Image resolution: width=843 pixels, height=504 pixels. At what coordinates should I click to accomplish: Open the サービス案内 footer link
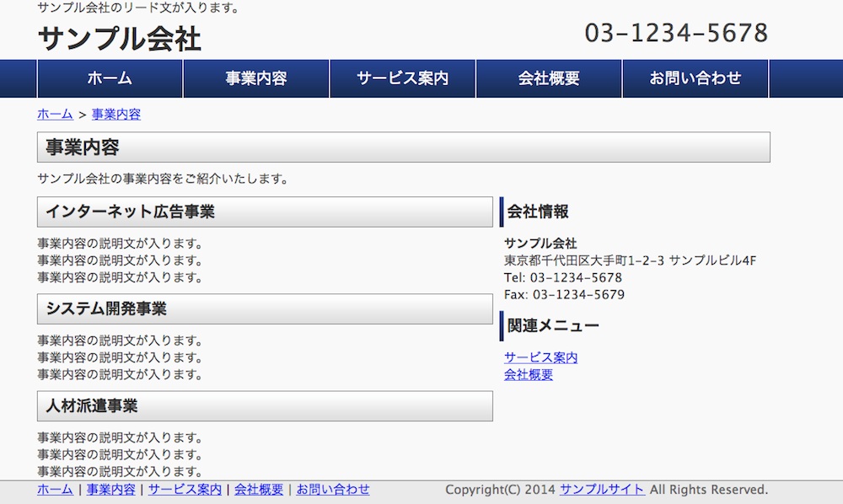pyautogui.click(x=185, y=490)
